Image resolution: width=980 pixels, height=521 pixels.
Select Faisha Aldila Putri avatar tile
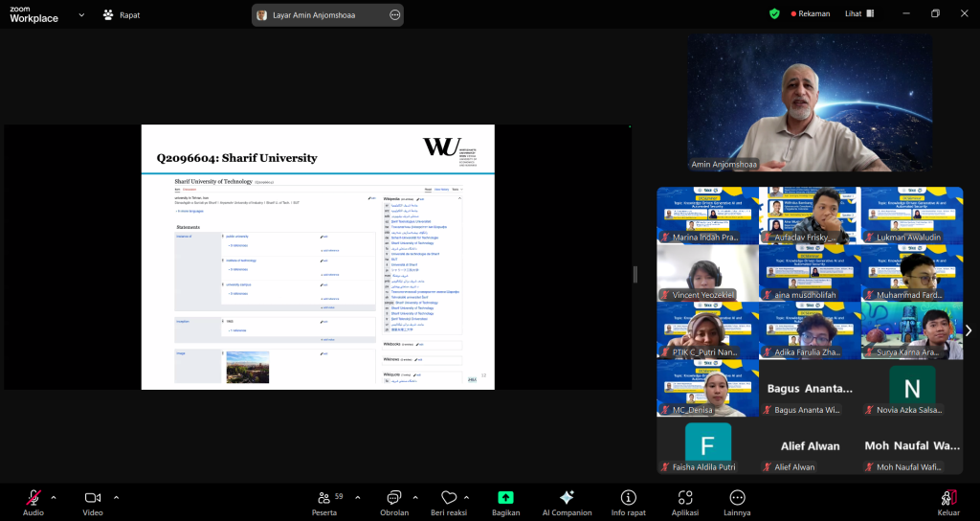click(707, 445)
